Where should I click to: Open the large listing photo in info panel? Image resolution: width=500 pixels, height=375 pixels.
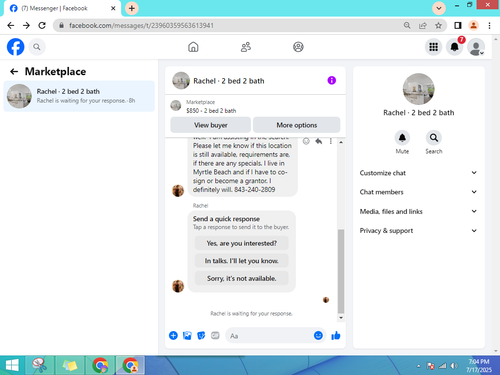click(x=419, y=89)
